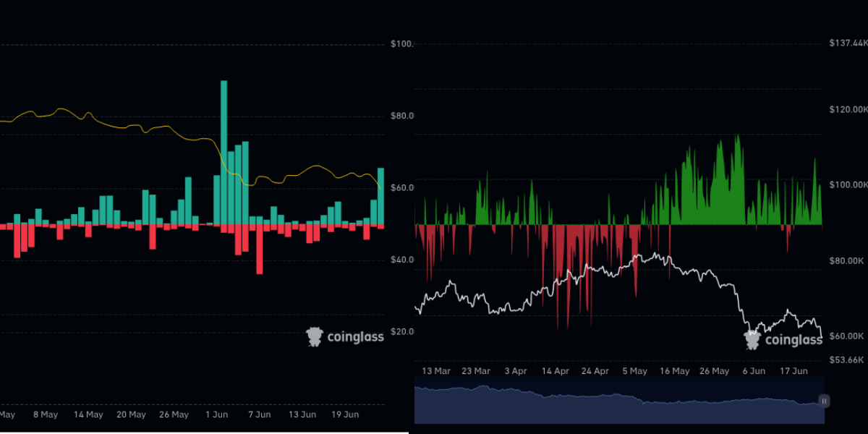
Task: Click the '19 Jun' date label in the left chart
Action: [345, 414]
